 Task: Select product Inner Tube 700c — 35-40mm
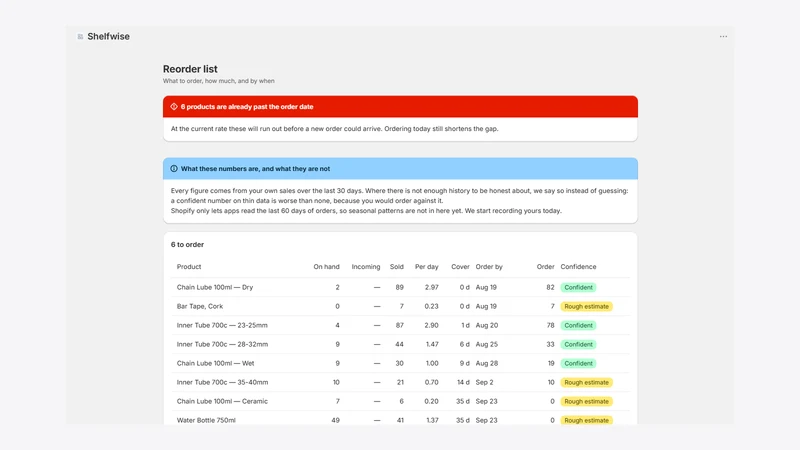click(222, 382)
